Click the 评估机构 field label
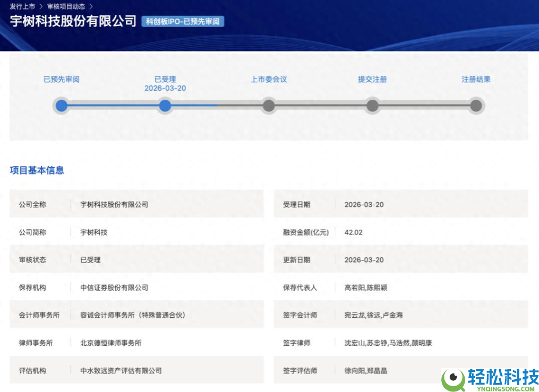Image resolution: width=539 pixels, height=392 pixels. coord(32,371)
